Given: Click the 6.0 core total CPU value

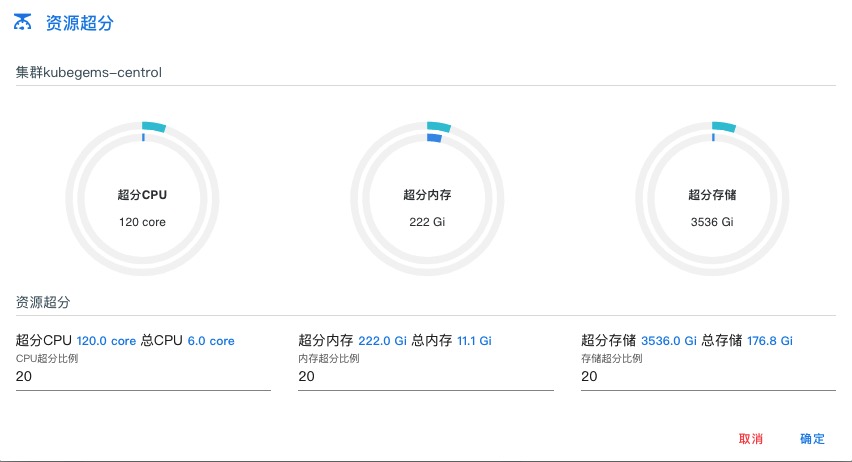Looking at the screenshot, I should (x=211, y=341).
